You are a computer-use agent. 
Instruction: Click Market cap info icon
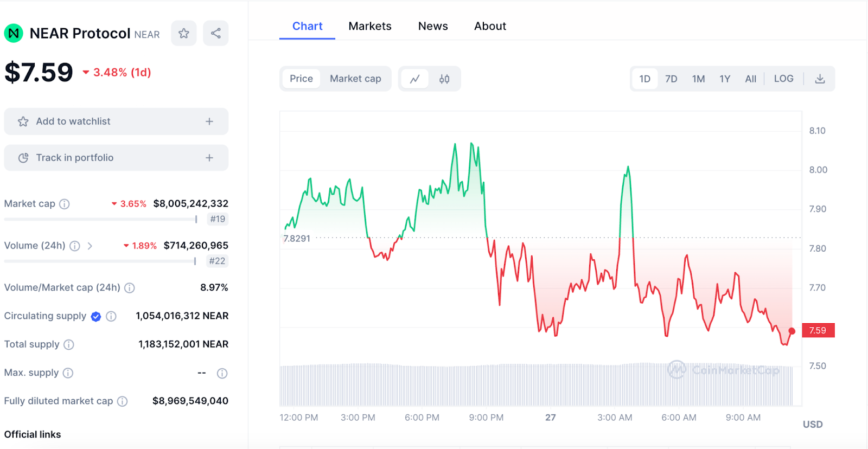click(65, 204)
